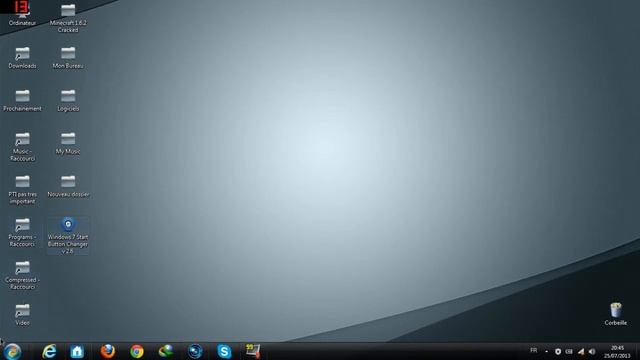640x360 pixels.
Task: Click the battery tray icon
Action: coord(569,351)
